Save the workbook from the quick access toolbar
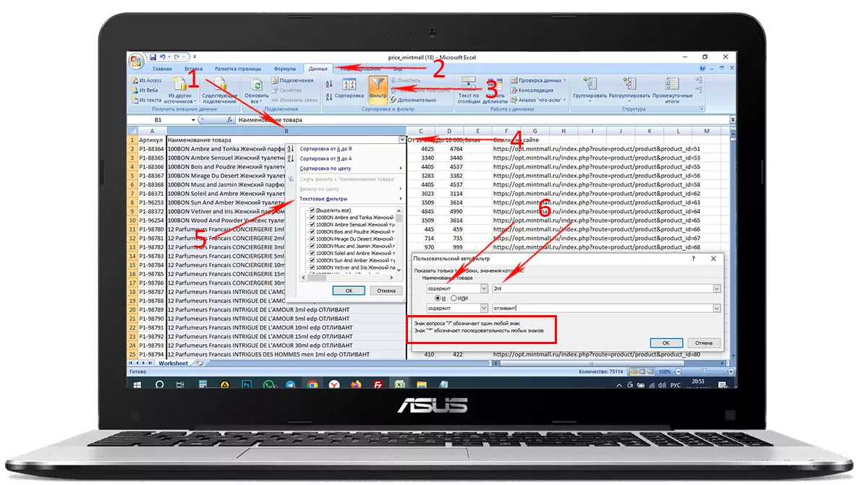The image size is (868, 485). tap(153, 56)
